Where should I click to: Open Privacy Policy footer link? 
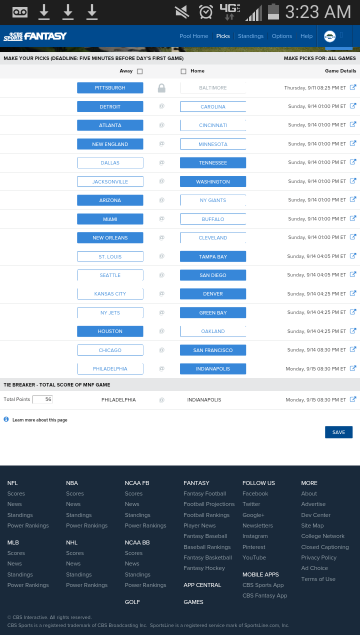pyautogui.click(x=318, y=557)
